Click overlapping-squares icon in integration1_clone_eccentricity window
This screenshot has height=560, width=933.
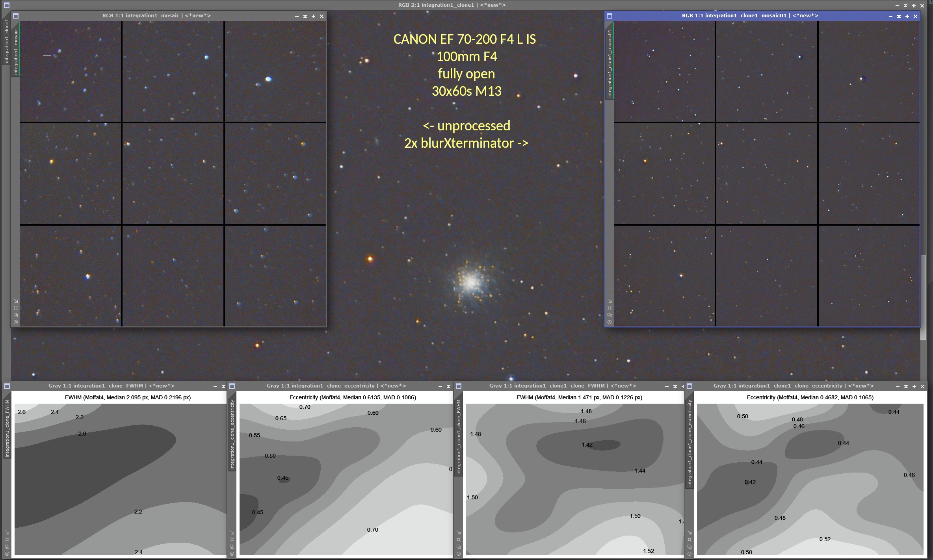232,547
